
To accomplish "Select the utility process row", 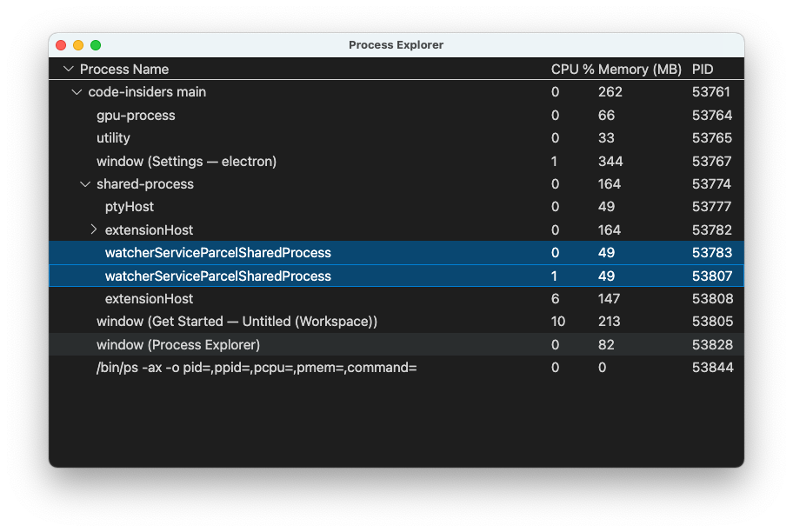I will coord(113,138).
